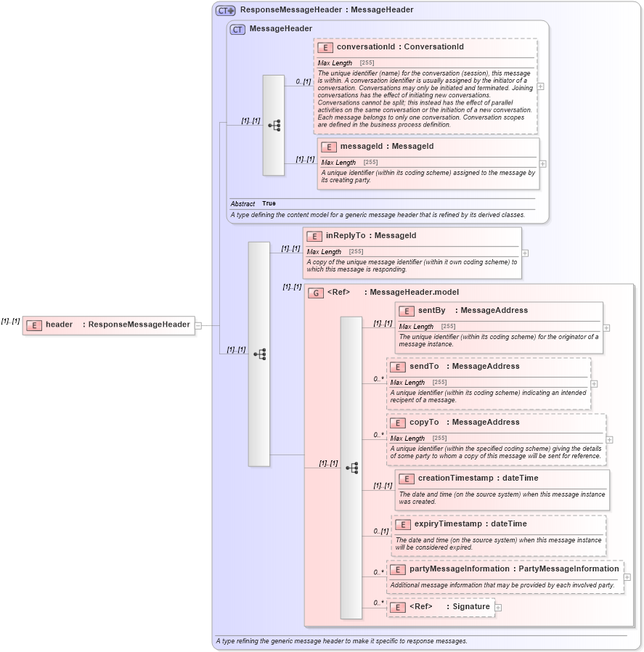Viewport: 644px width, 652px height.
Task: Click the 0..* cardinality of partyMessageInformation
Action: [x=378, y=572]
